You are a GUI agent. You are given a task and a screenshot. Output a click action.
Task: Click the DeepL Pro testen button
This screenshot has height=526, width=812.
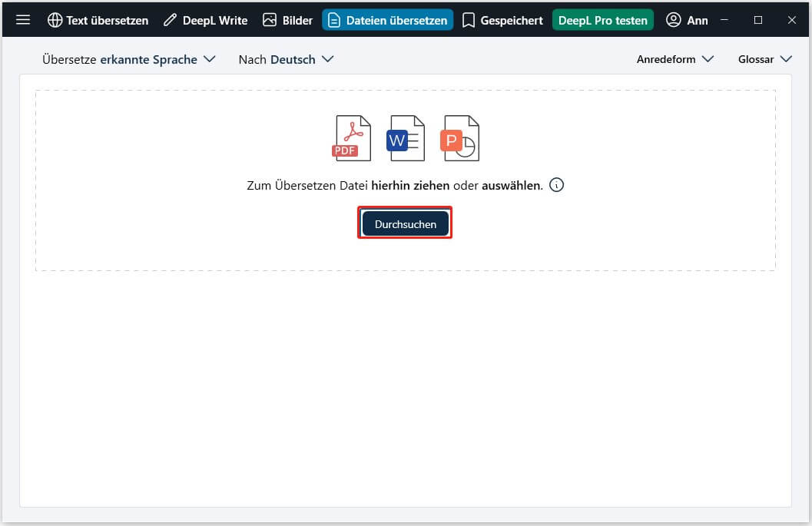coord(603,20)
